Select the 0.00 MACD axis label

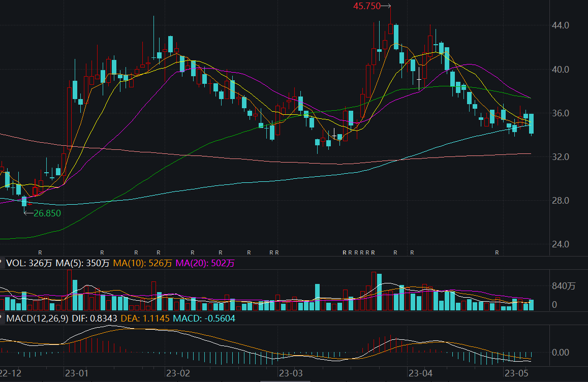pyautogui.click(x=560, y=353)
